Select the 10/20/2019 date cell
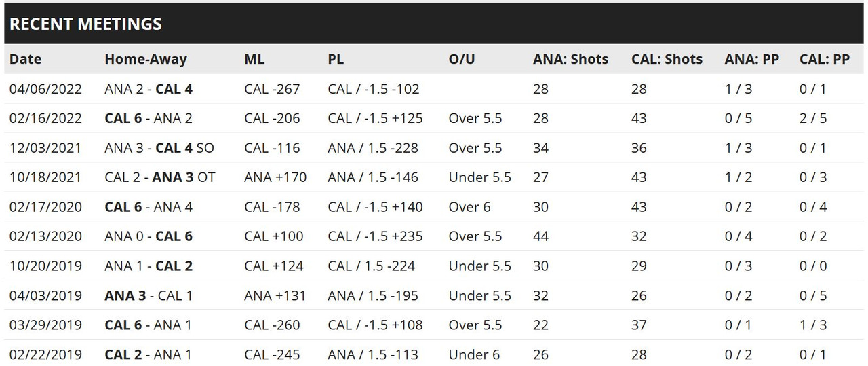868x366 pixels. (45, 266)
